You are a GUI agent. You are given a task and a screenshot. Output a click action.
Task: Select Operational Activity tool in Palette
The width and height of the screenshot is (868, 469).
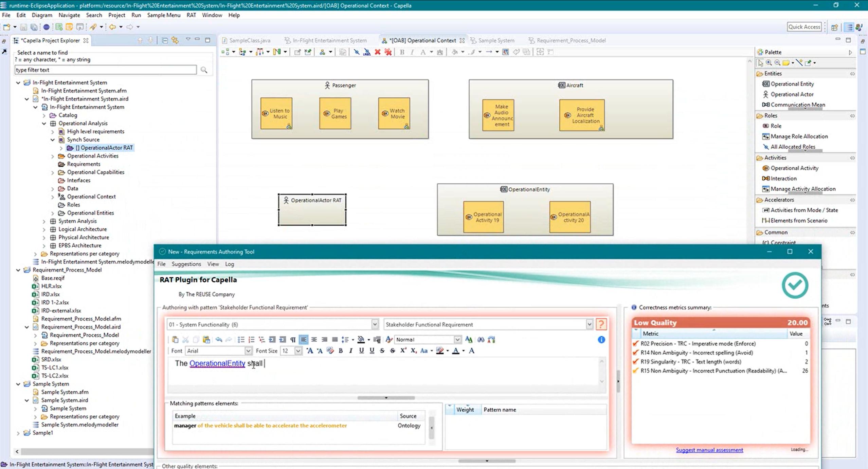794,168
